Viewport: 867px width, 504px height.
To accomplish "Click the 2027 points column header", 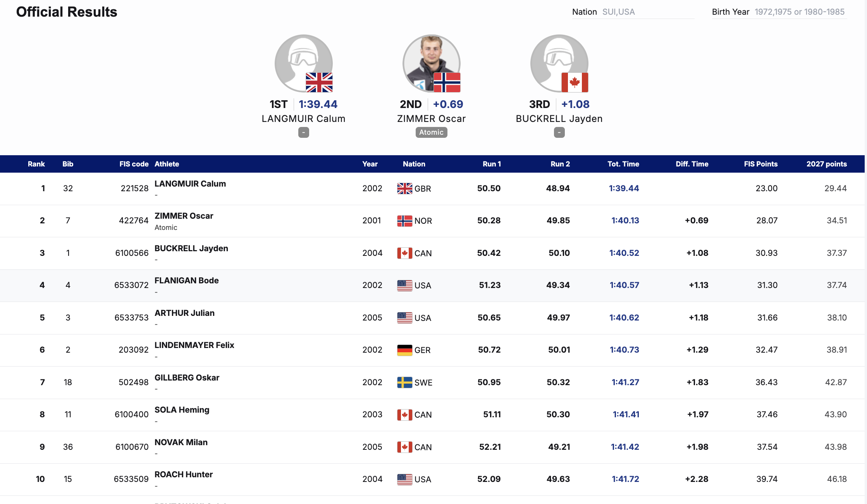I will point(826,164).
